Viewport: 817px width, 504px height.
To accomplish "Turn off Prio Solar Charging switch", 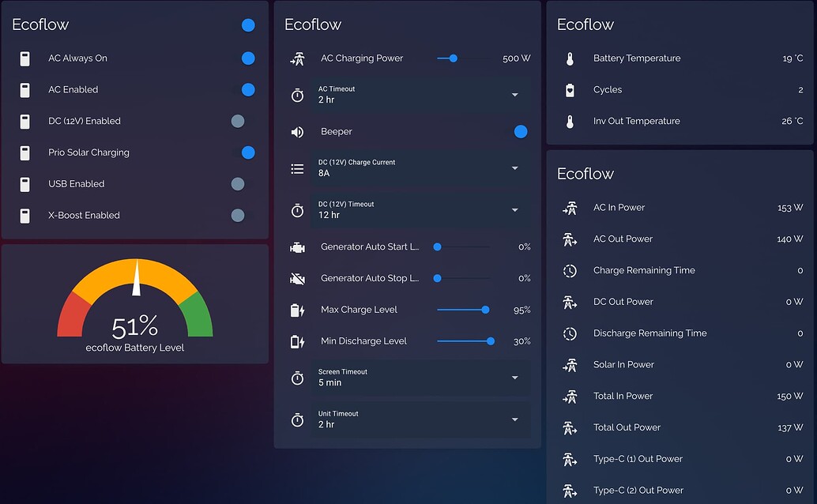I will pos(243,152).
